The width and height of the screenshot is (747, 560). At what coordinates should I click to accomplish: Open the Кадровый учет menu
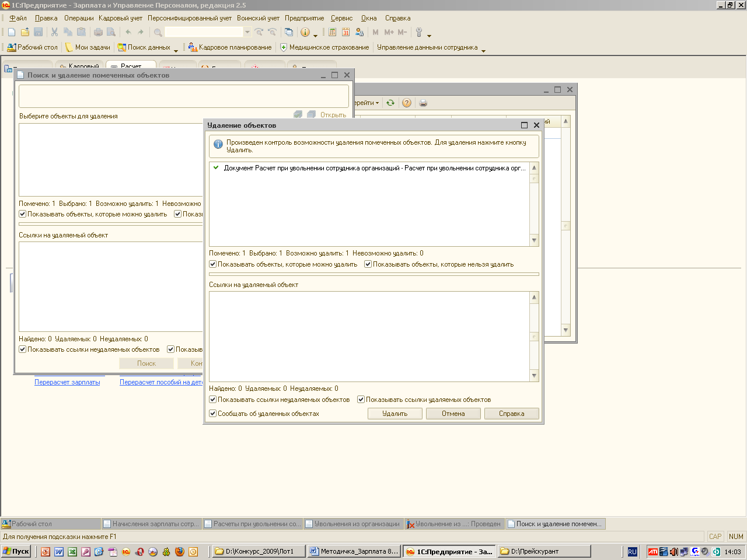pyautogui.click(x=120, y=18)
